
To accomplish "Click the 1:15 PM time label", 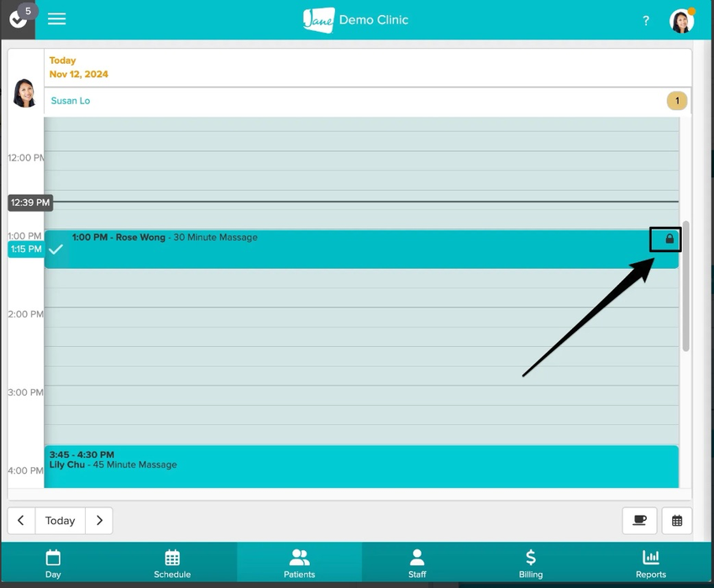I will click(x=26, y=249).
